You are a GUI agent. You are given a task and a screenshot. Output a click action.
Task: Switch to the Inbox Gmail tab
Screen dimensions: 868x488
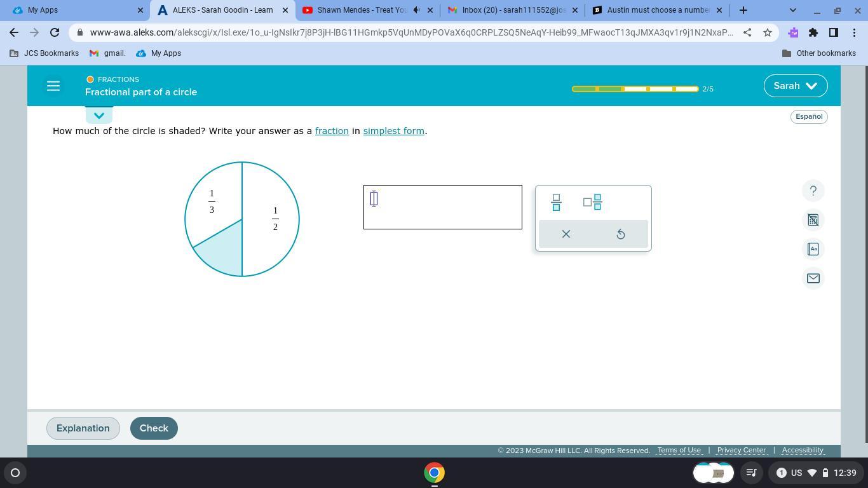click(x=512, y=10)
